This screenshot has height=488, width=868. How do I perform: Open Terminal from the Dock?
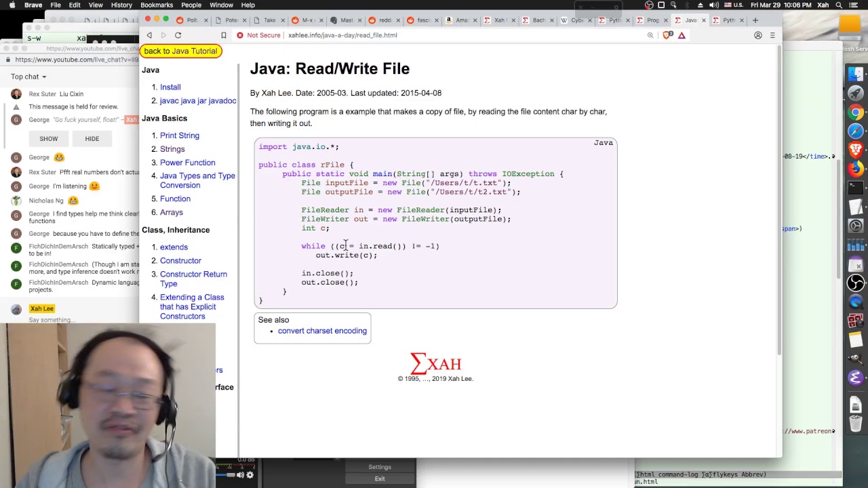(856, 188)
